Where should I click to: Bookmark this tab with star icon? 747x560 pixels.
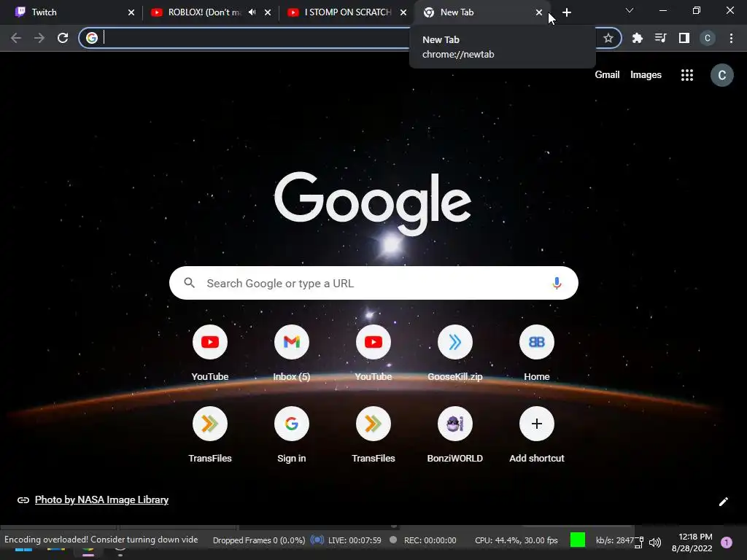pos(608,38)
